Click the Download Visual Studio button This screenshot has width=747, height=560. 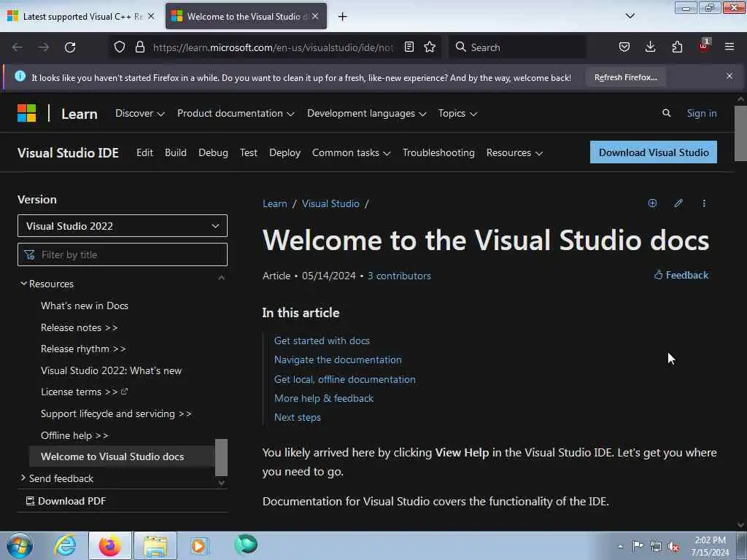click(x=653, y=152)
